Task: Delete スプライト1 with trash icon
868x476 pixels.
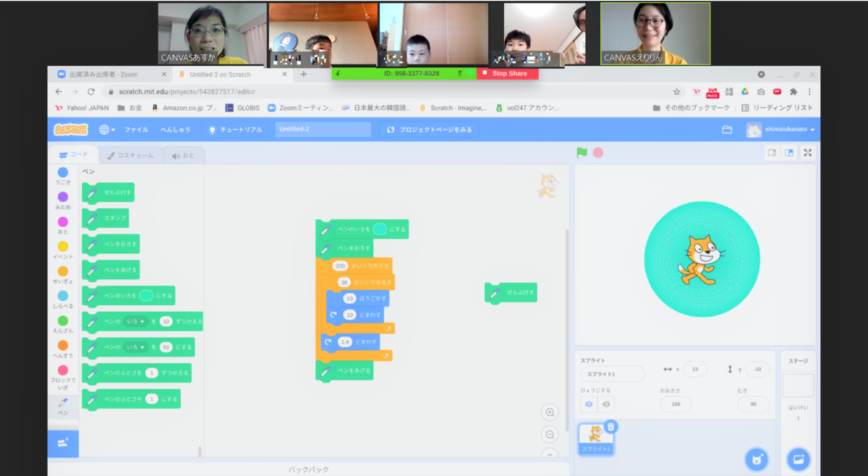Action: click(x=610, y=427)
